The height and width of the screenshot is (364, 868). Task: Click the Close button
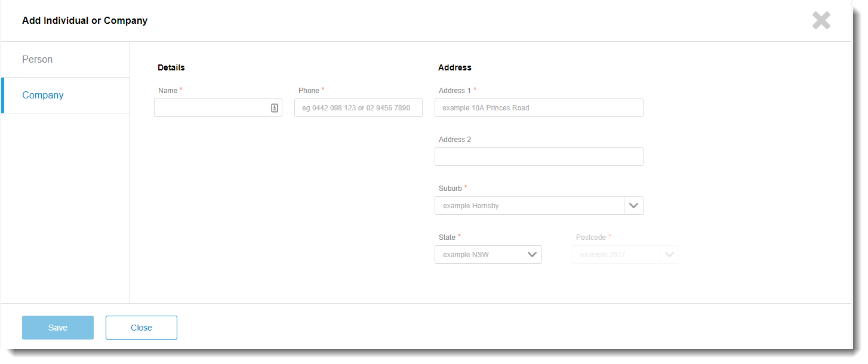click(x=141, y=328)
